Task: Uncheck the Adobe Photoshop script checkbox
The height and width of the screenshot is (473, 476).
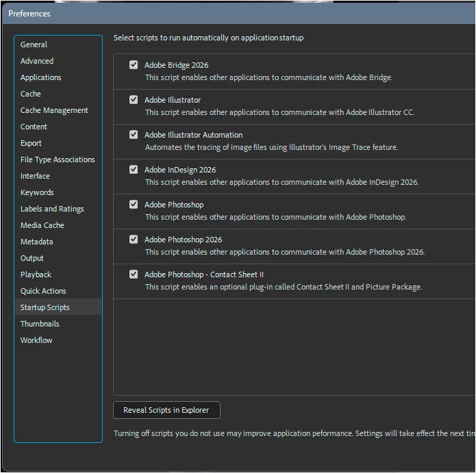Action: click(134, 205)
